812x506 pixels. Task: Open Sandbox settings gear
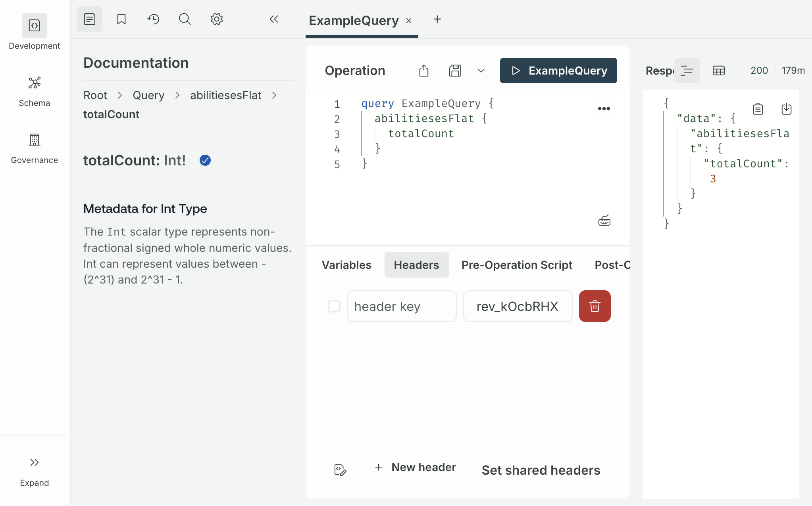point(216,19)
